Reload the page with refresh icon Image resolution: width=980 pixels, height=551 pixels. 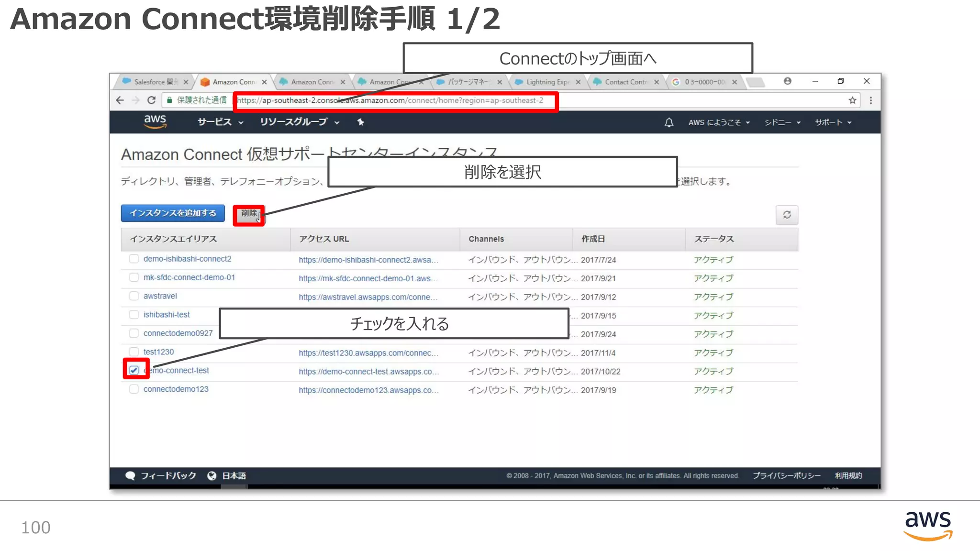point(152,100)
